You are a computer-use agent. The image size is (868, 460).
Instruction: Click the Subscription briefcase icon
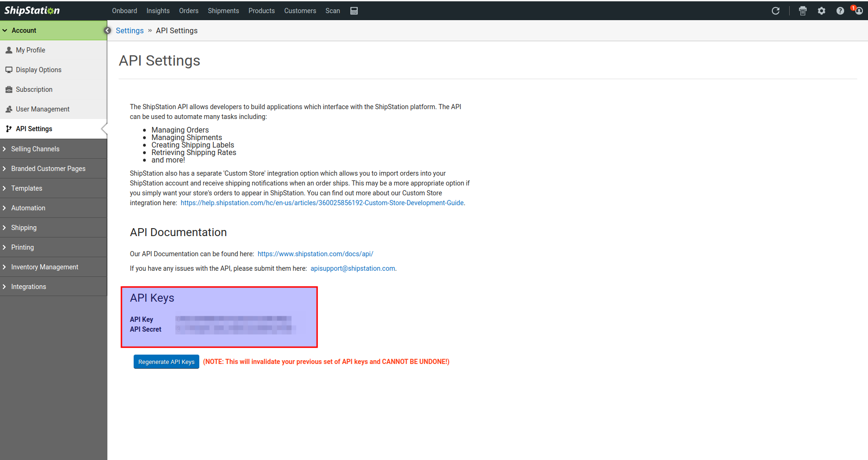(9, 89)
